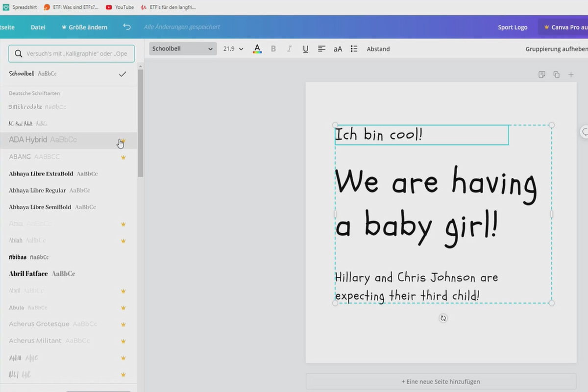The height and width of the screenshot is (392, 588).
Task: Select the Abril Fatface font
Action: coord(69,273)
